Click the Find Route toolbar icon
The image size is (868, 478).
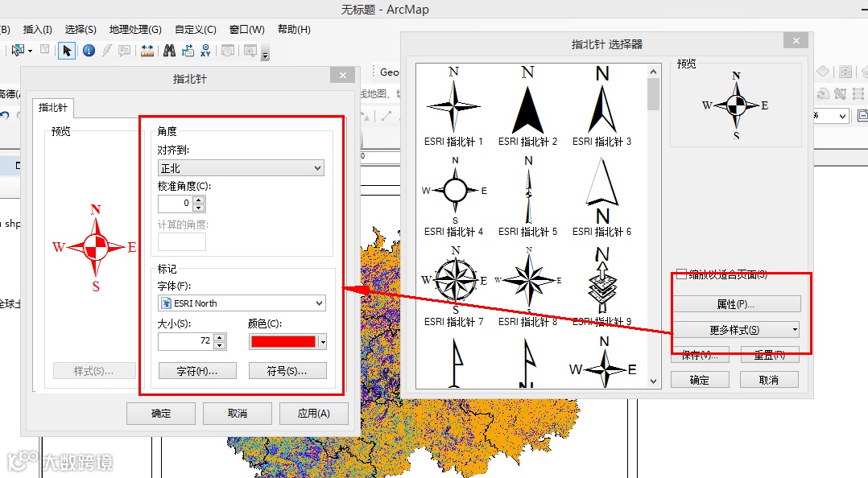tap(188, 51)
